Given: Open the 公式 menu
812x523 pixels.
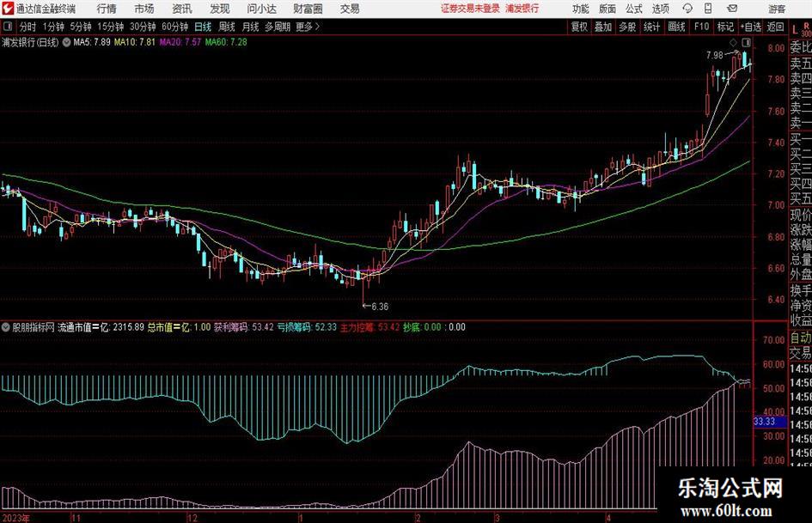Looking at the screenshot, I should [634, 9].
